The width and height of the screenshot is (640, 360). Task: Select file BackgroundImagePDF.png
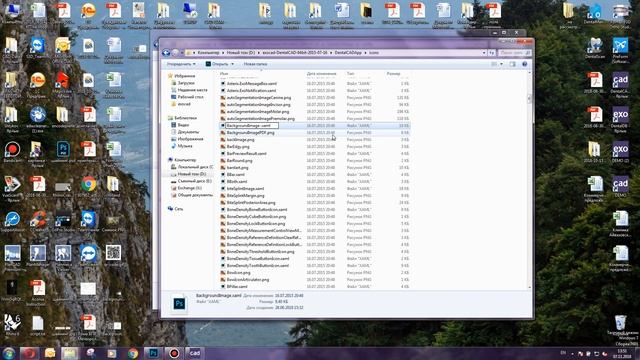[x=250, y=133]
